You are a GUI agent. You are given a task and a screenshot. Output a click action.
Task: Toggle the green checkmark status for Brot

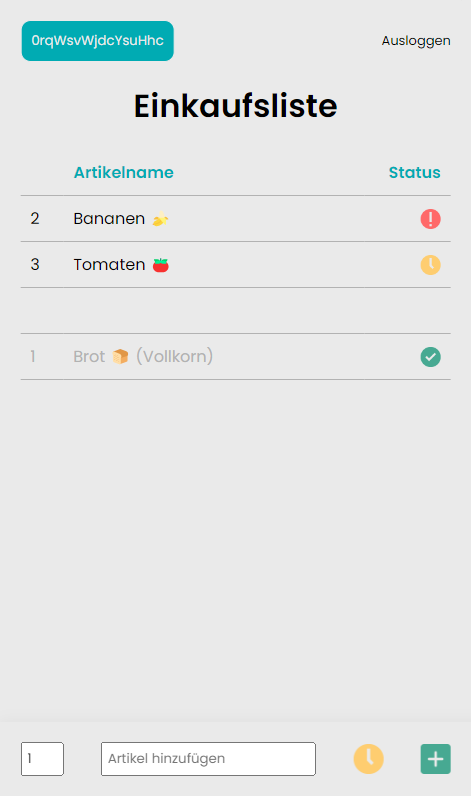(x=430, y=357)
